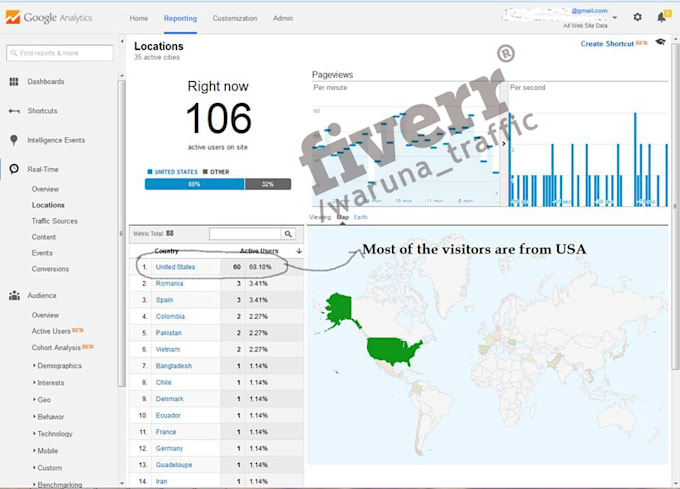The image size is (680, 489).
Task: Open Audience Overview report
Action: (x=45, y=315)
